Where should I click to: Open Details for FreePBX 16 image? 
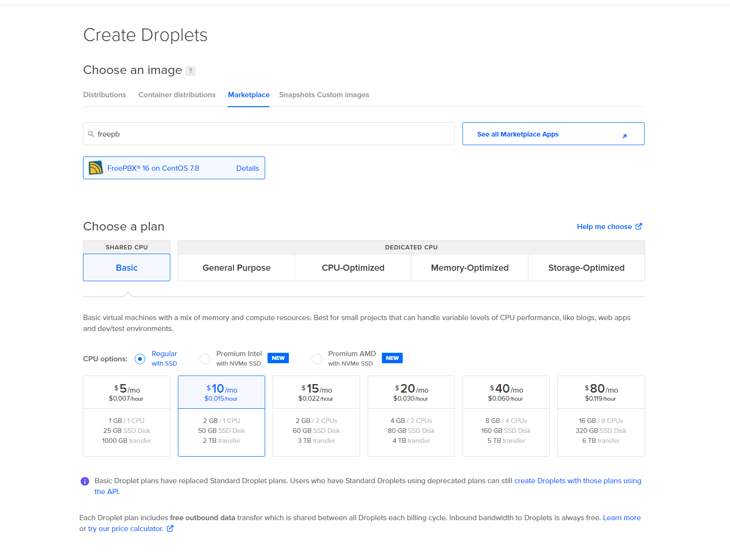click(x=248, y=168)
